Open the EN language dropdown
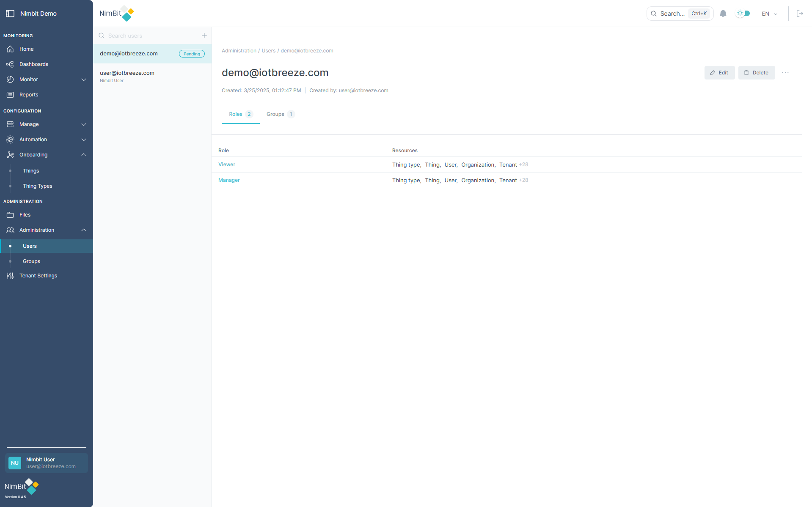Screen dimensions: 812x507 pos(769,14)
